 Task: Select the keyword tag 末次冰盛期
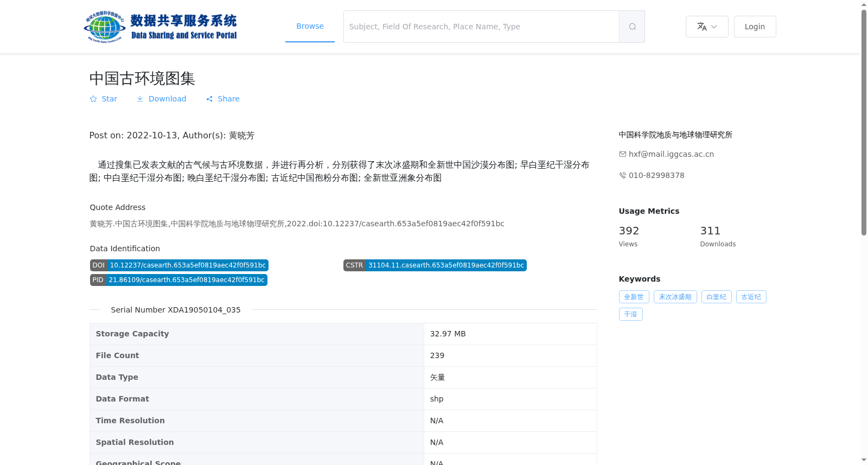point(675,297)
